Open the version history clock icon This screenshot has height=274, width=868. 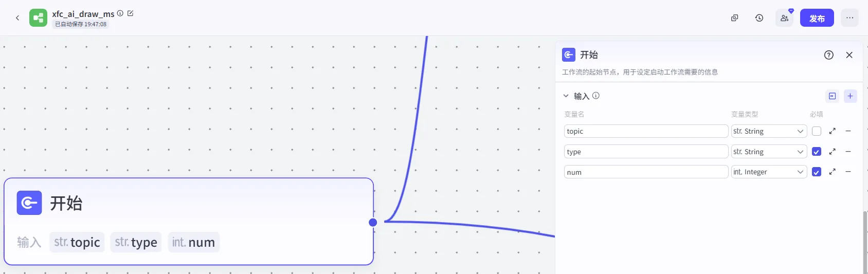coord(759,18)
